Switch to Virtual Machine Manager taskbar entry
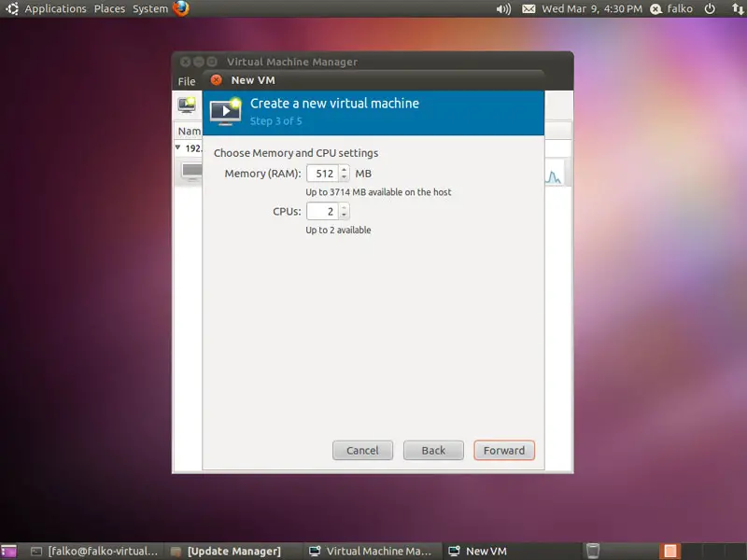 click(x=370, y=551)
